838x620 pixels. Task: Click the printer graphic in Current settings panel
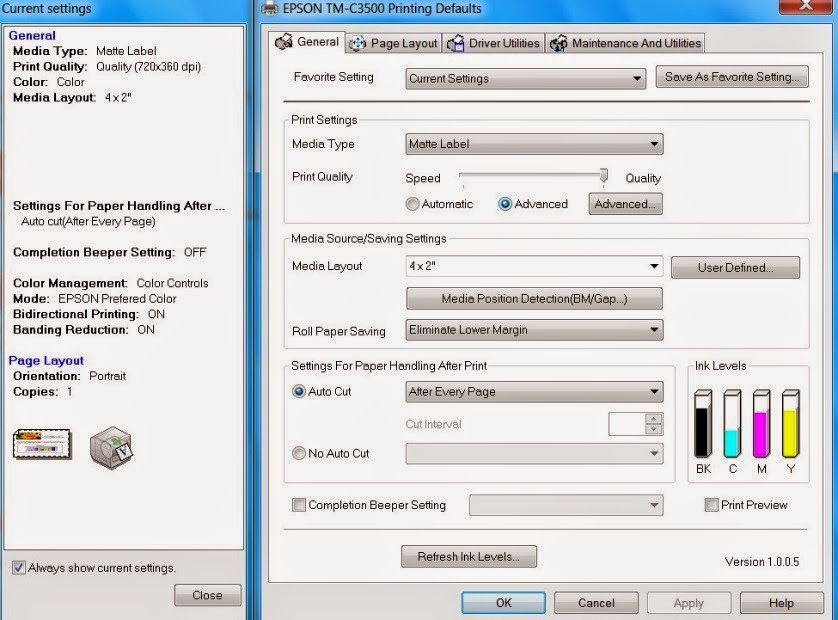(110, 444)
